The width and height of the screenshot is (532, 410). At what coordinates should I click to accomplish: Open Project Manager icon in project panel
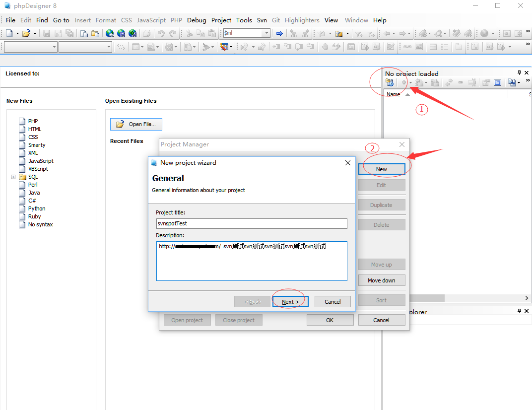coord(390,82)
